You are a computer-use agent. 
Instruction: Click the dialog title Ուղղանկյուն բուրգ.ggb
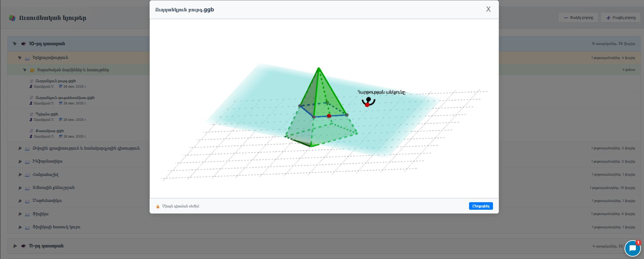185,10
